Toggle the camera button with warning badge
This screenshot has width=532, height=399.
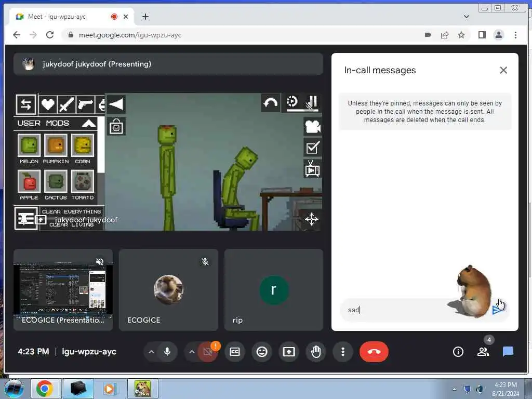[208, 352]
